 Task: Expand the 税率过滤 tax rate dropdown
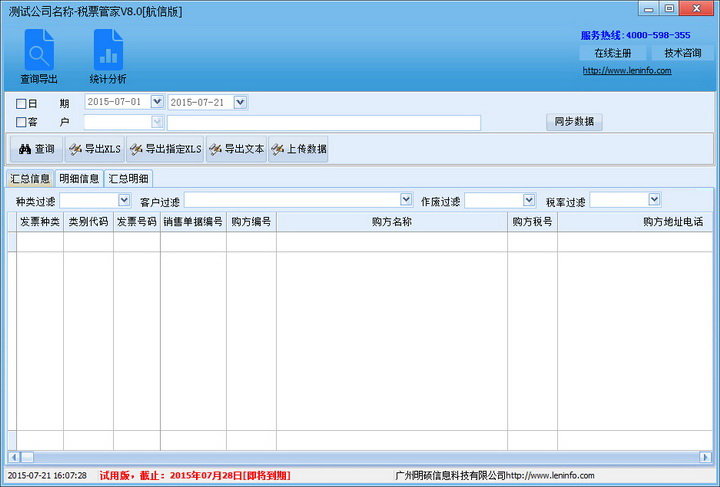654,200
